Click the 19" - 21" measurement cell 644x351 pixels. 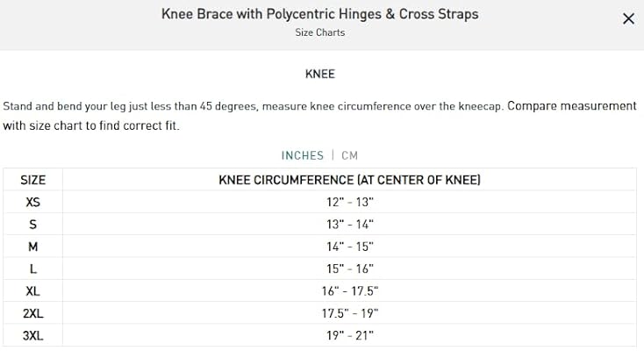coord(349,334)
